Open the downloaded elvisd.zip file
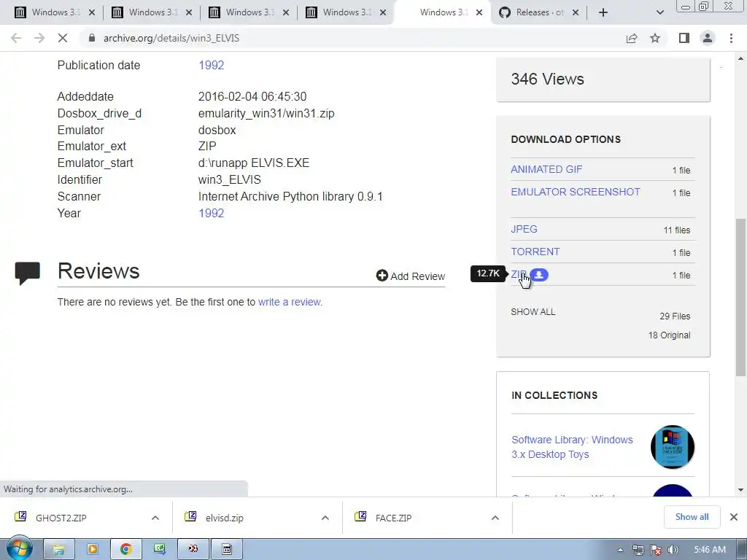The width and height of the screenshot is (747, 560). [x=225, y=518]
